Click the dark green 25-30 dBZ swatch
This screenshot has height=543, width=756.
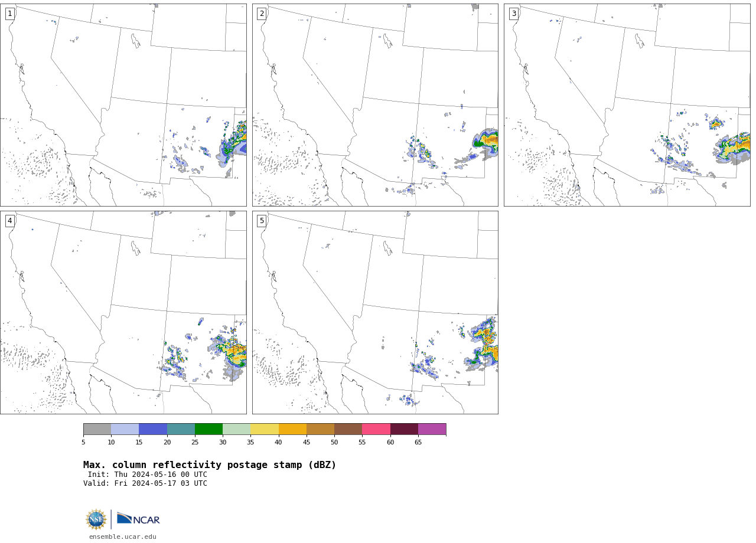(208, 429)
